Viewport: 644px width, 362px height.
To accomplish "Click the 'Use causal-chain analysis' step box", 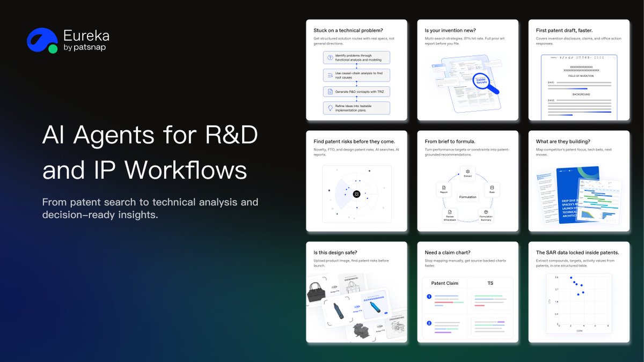I will point(356,75).
